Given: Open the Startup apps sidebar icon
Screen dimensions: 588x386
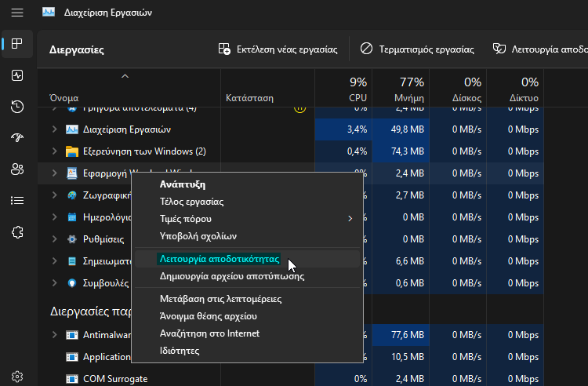Looking at the screenshot, I should pos(17,137).
